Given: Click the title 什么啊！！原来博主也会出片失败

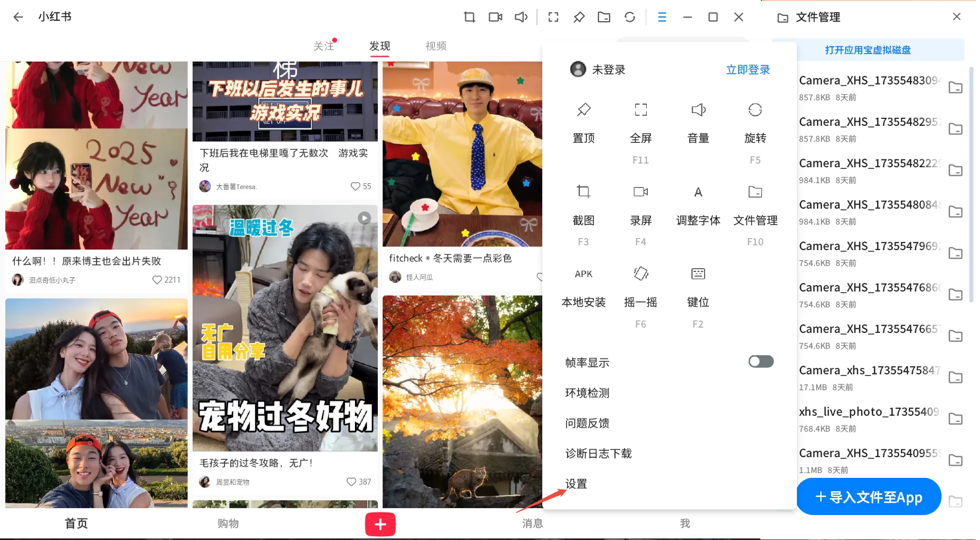Looking at the screenshot, I should click(86, 261).
